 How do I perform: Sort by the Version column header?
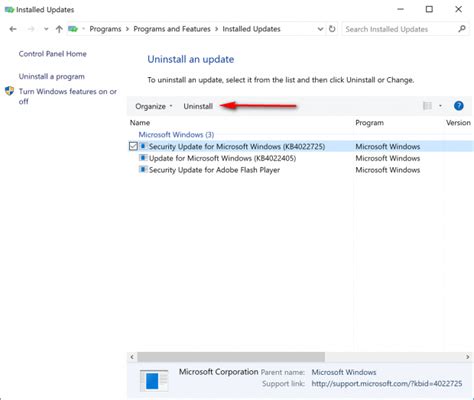[459, 123]
